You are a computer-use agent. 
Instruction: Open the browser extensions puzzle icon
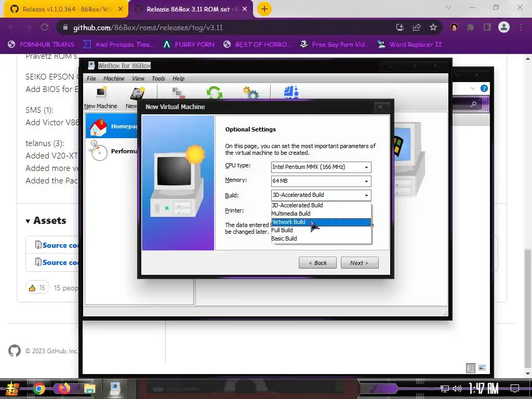pos(470,28)
